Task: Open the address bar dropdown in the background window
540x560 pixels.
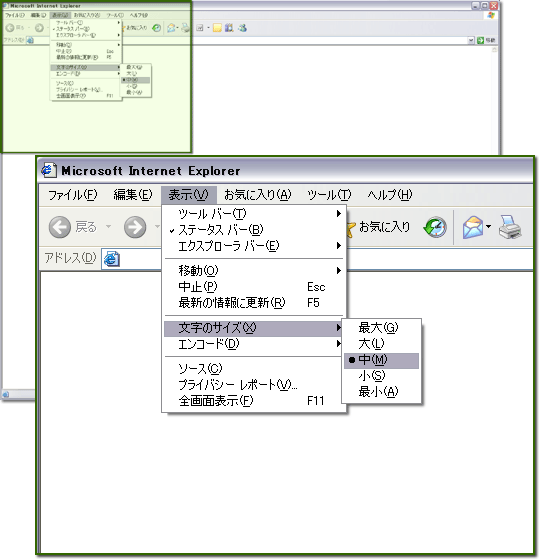Action: tap(471, 40)
